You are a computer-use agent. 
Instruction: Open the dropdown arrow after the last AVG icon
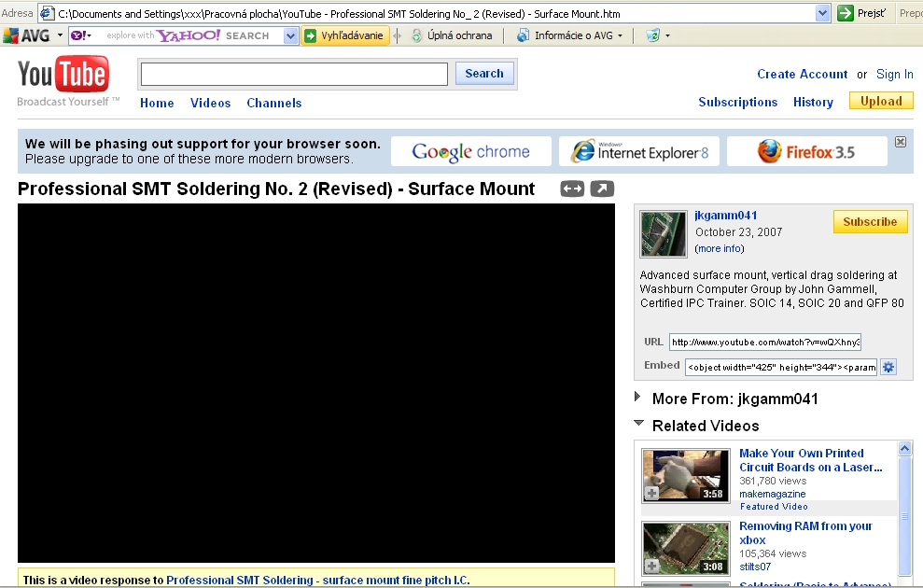point(667,35)
